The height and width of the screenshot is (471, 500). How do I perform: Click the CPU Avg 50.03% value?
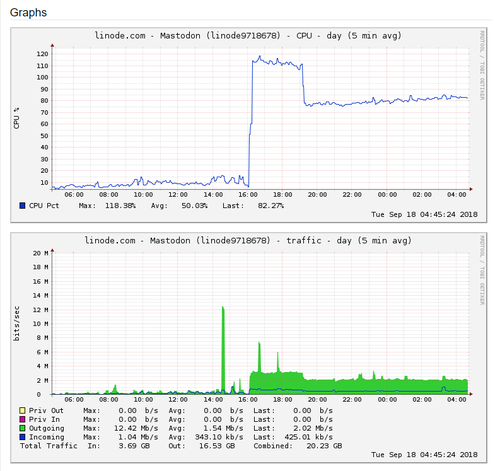pos(194,206)
